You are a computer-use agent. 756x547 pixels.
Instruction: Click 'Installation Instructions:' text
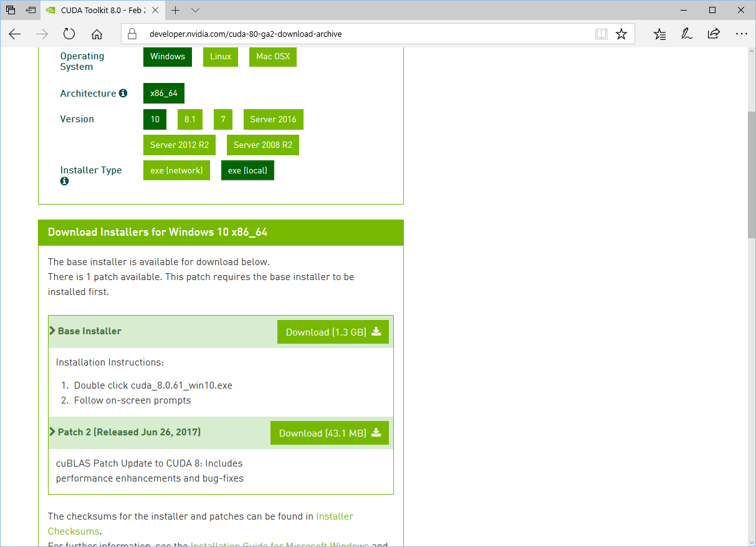(110, 362)
